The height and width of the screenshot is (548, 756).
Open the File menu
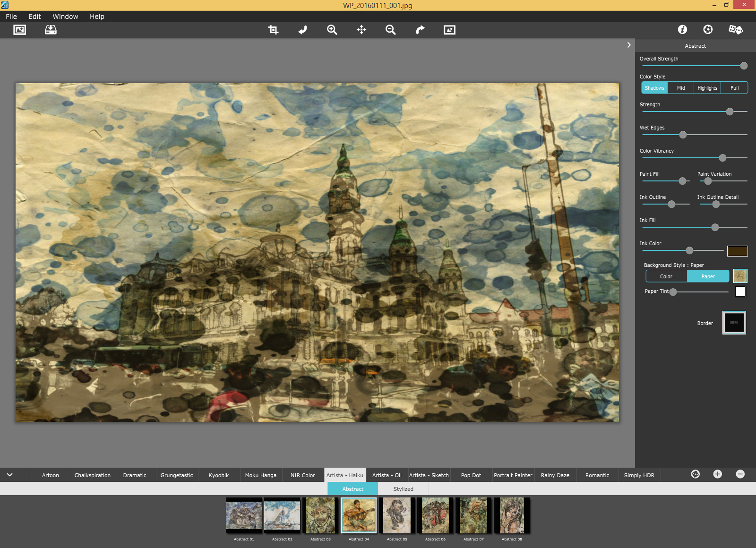11,17
